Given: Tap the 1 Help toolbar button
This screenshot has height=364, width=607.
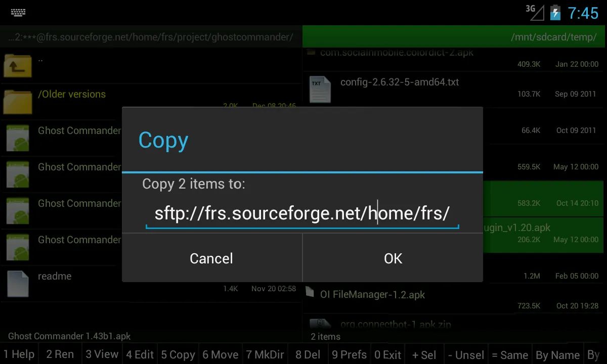Looking at the screenshot, I should point(19,354).
